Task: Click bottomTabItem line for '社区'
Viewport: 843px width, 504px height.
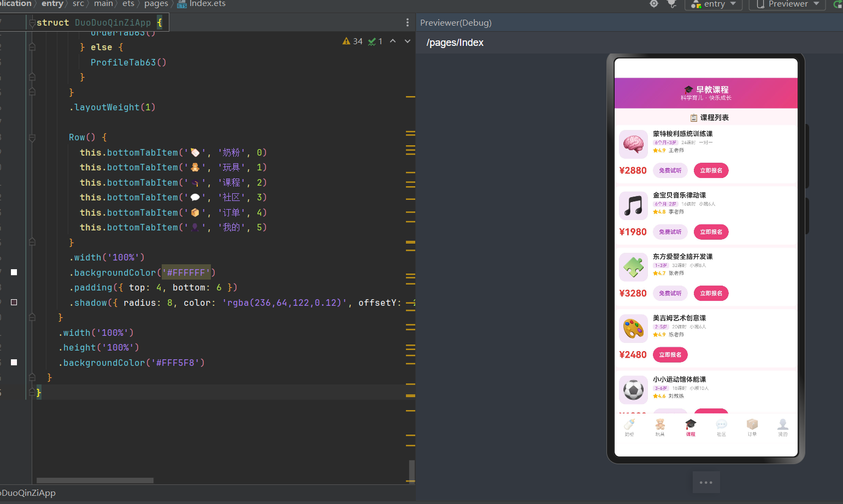Action: [173, 197]
